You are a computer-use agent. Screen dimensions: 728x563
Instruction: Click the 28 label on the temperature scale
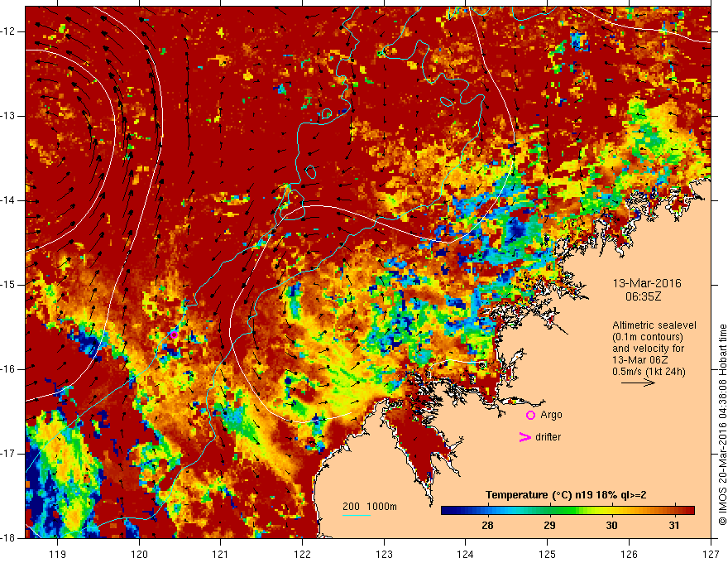(x=487, y=526)
